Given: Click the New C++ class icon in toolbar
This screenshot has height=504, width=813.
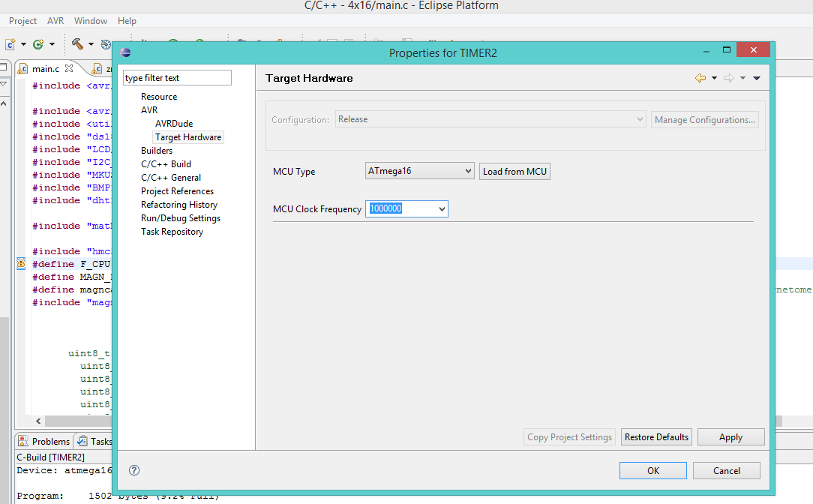Looking at the screenshot, I should click(38, 44).
